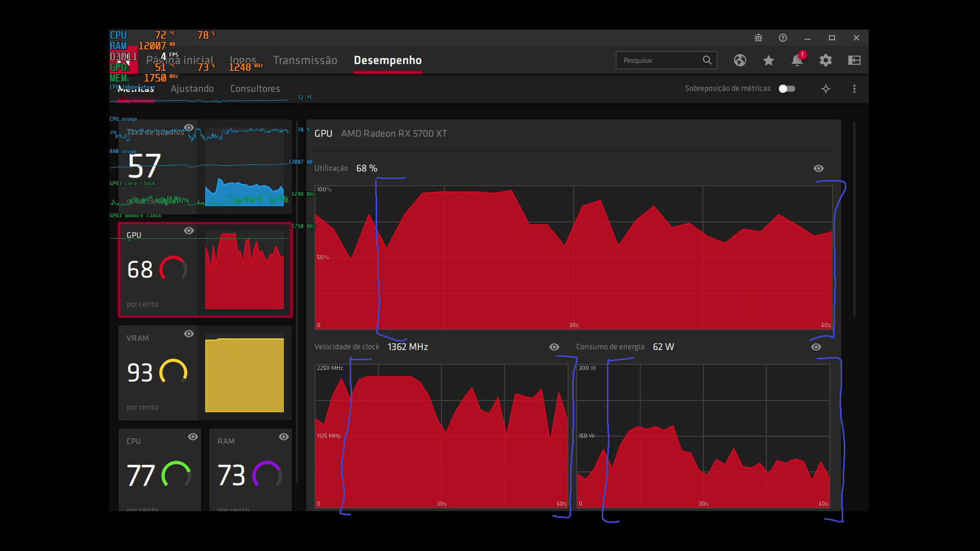Screen dimensions: 980x551
Task: Click the search magnifier icon
Action: tap(707, 60)
